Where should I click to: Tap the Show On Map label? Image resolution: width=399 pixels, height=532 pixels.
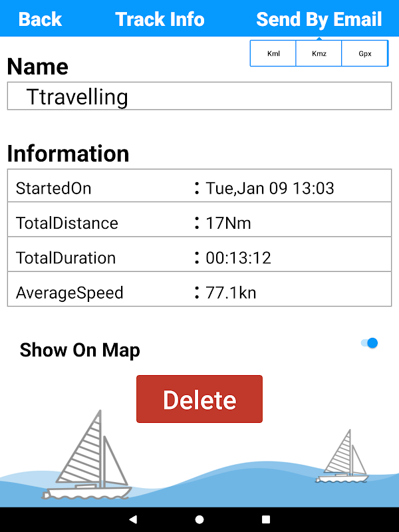[80, 350]
